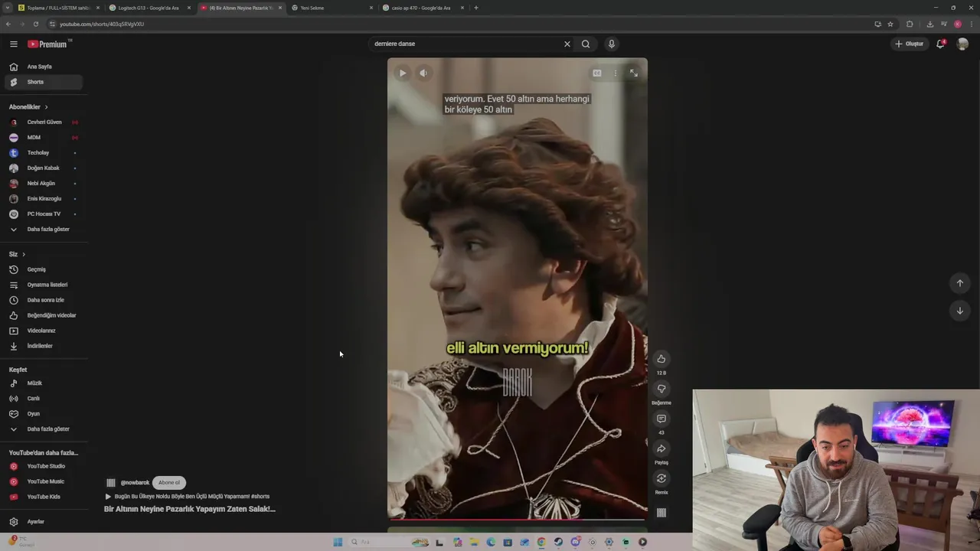Open Oyun gaming section

point(44,414)
